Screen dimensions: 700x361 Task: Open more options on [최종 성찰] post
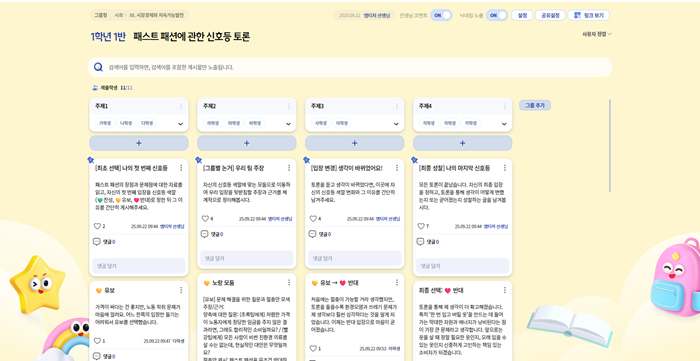tap(505, 168)
